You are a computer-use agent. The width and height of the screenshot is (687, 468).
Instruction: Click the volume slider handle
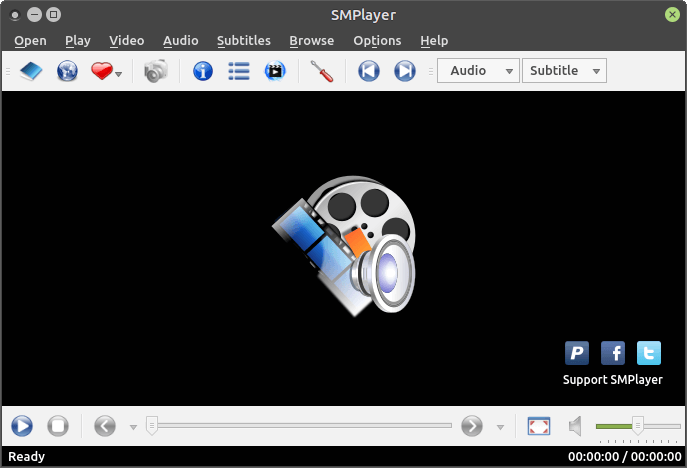637,426
